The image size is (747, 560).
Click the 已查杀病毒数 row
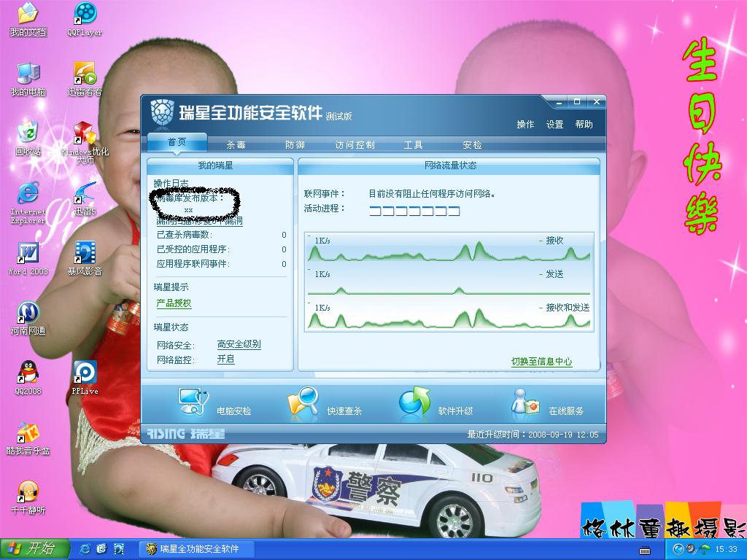[222, 235]
